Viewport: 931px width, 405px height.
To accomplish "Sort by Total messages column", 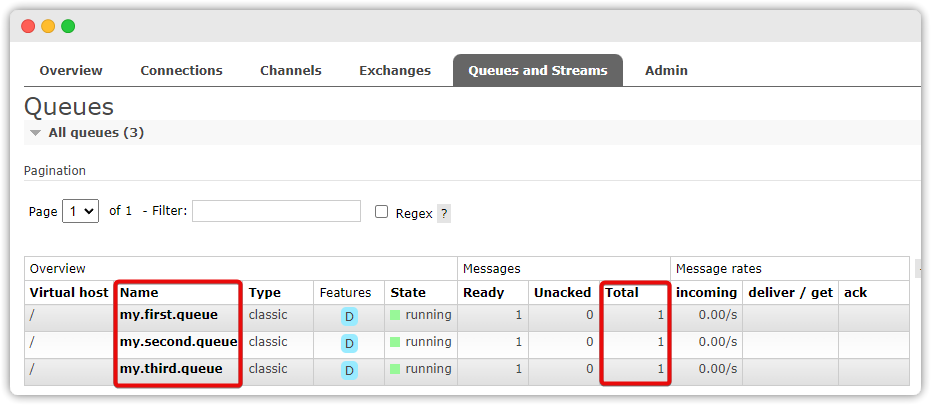I will (622, 293).
